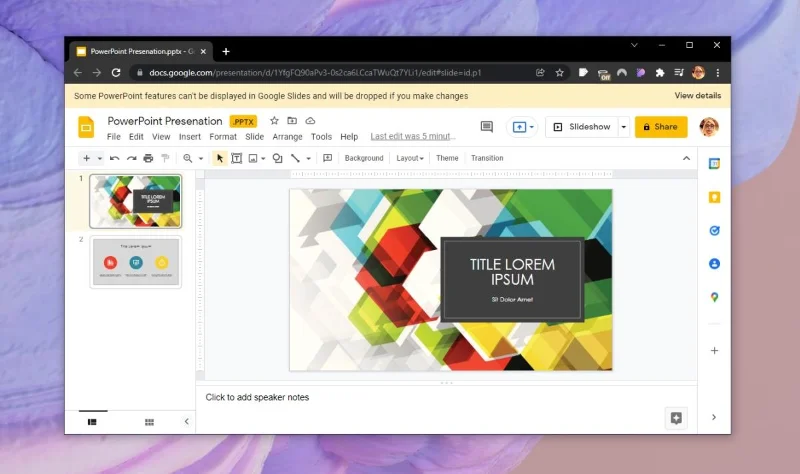The image size is (800, 474).
Task: Bookmark this page with the browser star
Action: 560,73
